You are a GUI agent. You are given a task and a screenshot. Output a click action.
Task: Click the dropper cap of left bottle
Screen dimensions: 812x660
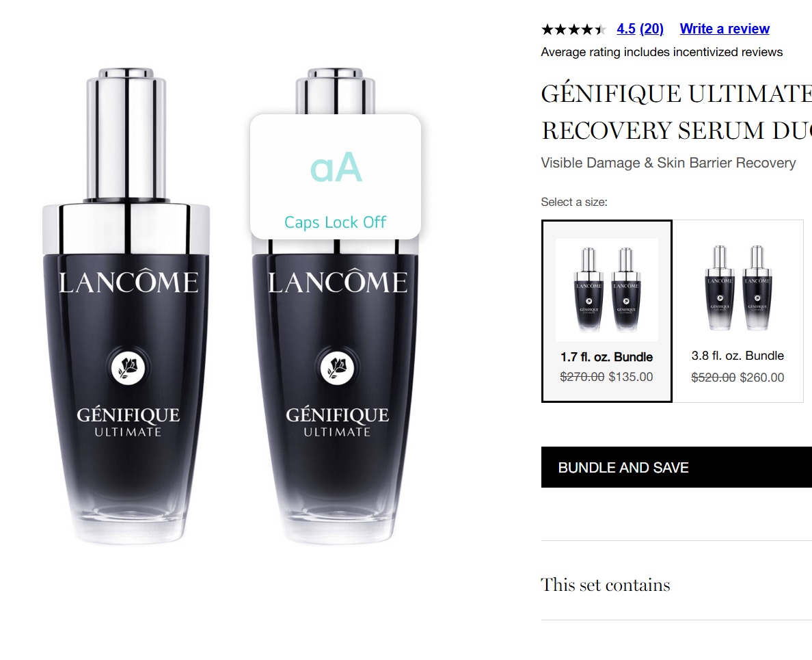(x=127, y=135)
